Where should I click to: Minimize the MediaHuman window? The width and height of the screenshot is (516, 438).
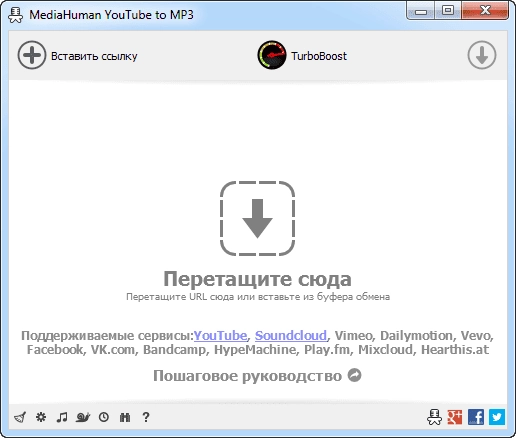(421, 11)
